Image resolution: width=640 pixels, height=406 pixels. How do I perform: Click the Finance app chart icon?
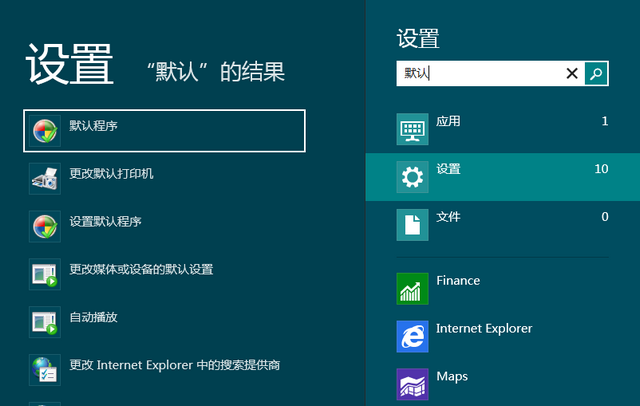point(412,288)
